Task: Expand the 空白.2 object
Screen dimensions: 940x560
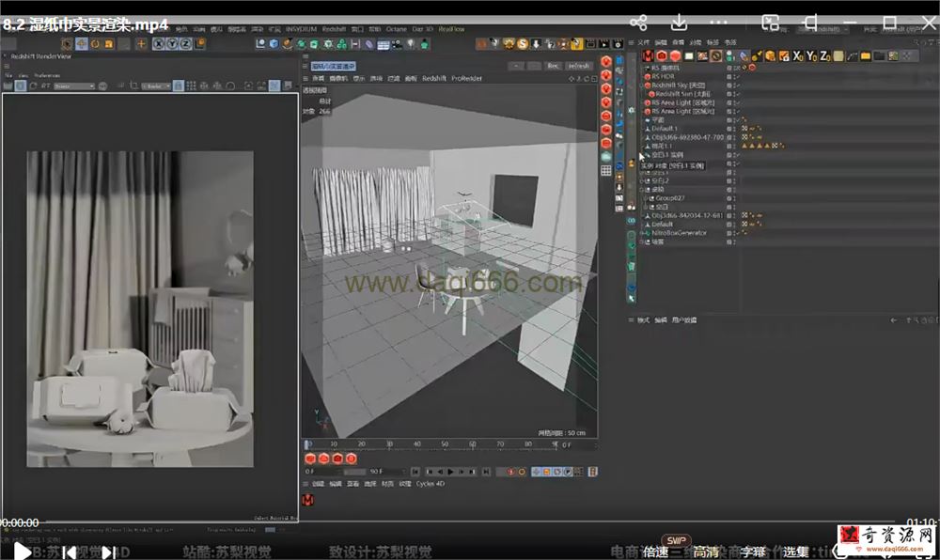Action: [x=642, y=180]
